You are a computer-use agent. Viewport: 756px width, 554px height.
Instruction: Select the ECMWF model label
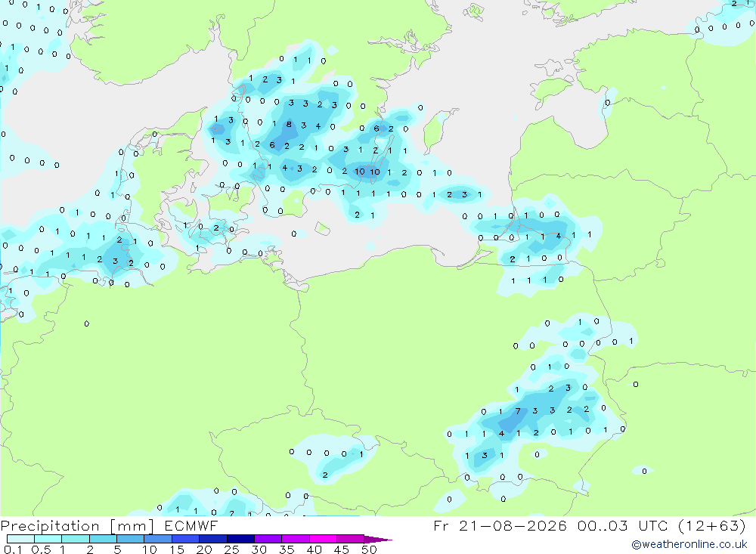[191, 525]
